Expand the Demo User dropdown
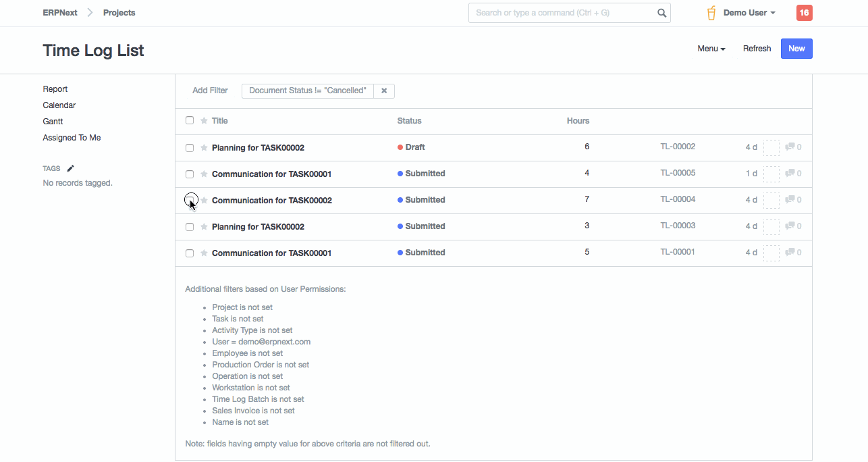This screenshot has height=462, width=868. pos(749,13)
